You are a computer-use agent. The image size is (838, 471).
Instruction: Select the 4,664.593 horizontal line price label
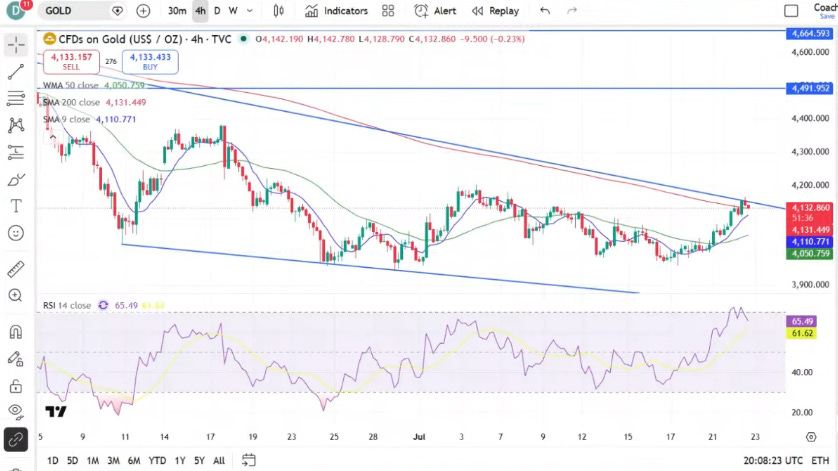point(810,34)
